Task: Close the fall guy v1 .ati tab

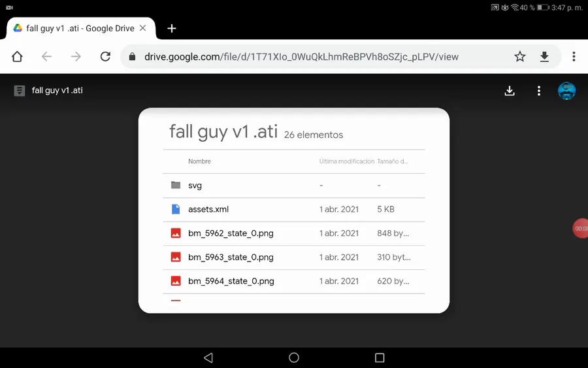Action: [143, 28]
